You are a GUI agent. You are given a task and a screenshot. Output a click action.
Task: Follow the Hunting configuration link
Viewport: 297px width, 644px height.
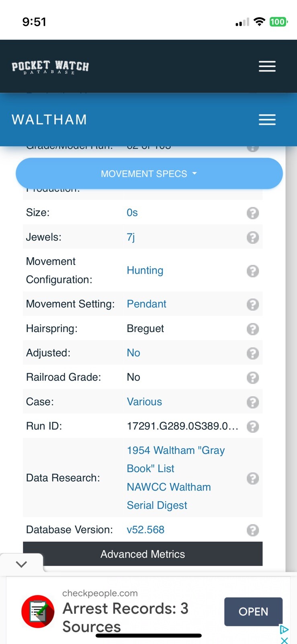click(x=145, y=270)
